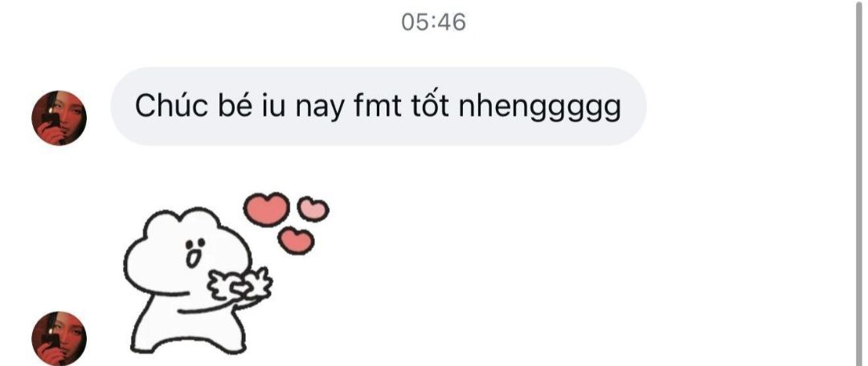Tap the sticker character's face
Image resolution: width=868 pixels, height=366 pixels.
pyautogui.click(x=194, y=252)
